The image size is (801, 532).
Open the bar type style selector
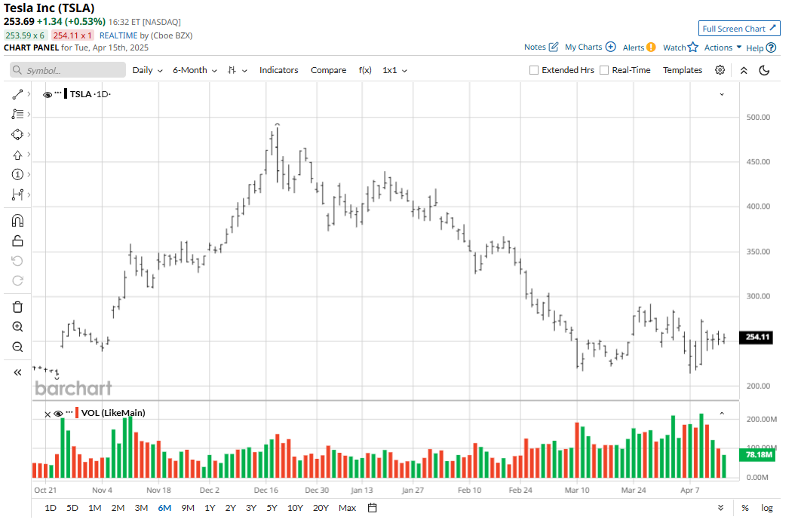(237, 71)
